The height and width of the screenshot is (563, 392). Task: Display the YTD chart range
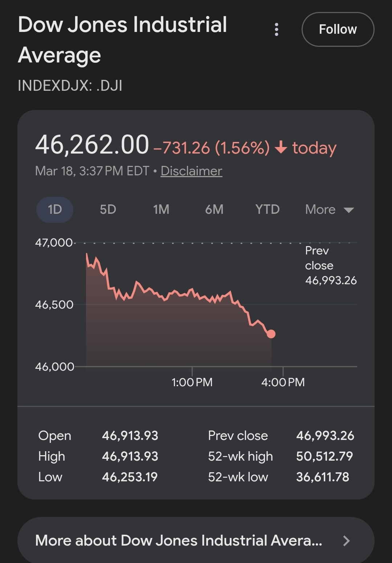pyautogui.click(x=267, y=209)
